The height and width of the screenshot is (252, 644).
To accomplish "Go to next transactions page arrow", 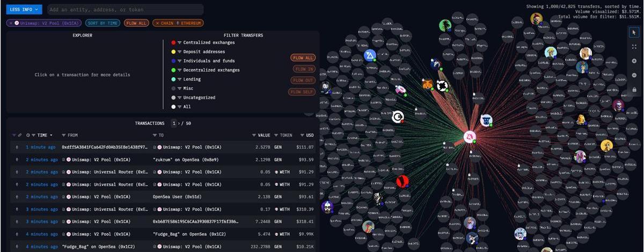I will (x=179, y=124).
